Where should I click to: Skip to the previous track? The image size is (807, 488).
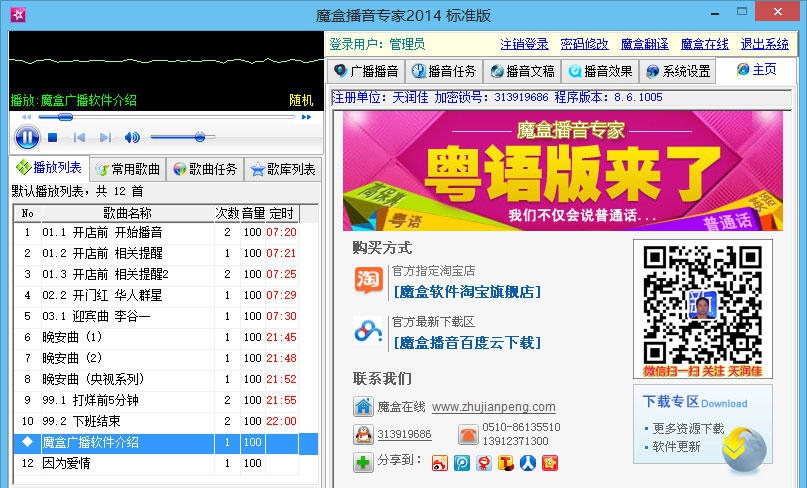coord(79,137)
